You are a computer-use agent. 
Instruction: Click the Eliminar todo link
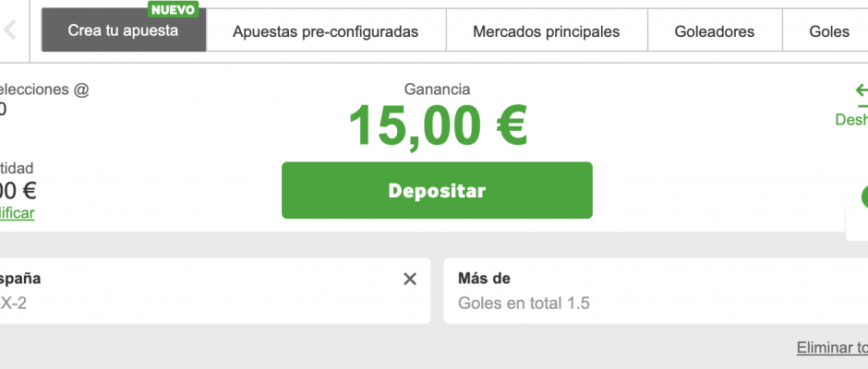pyautogui.click(x=832, y=348)
